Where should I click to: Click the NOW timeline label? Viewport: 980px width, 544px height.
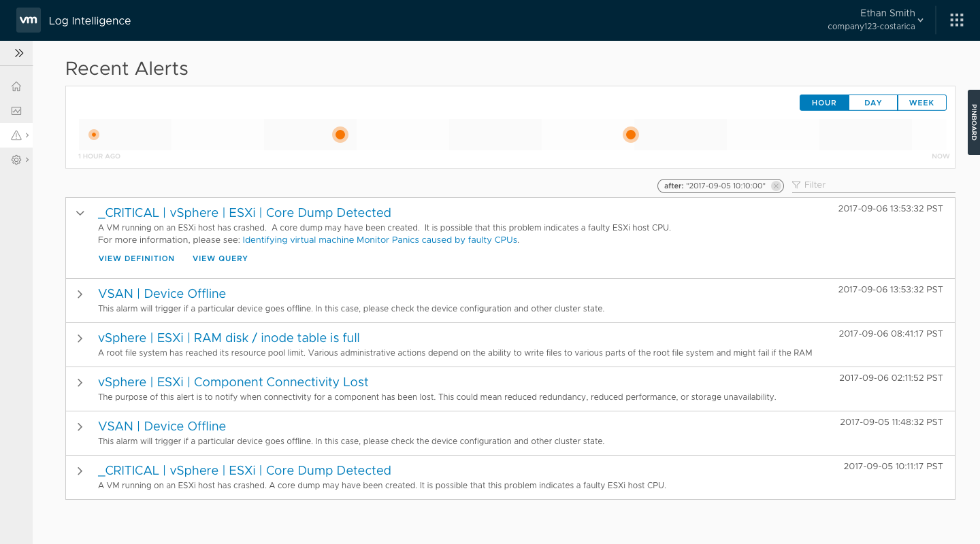941,156
